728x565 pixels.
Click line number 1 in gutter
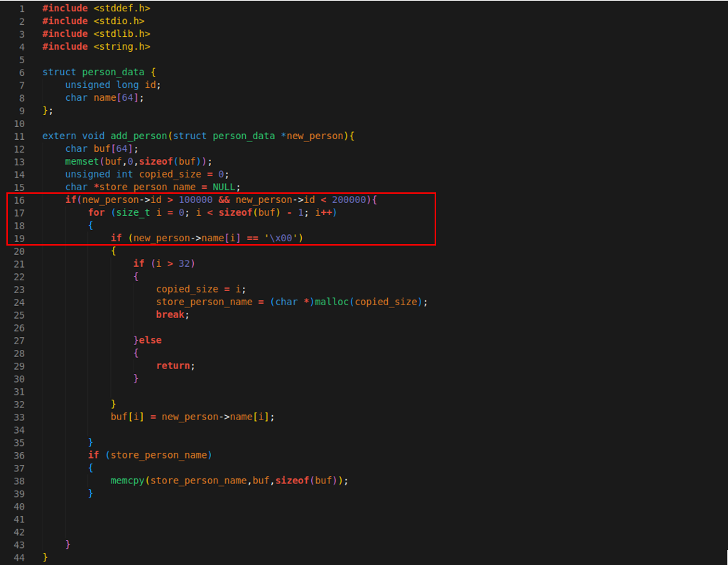pos(22,9)
